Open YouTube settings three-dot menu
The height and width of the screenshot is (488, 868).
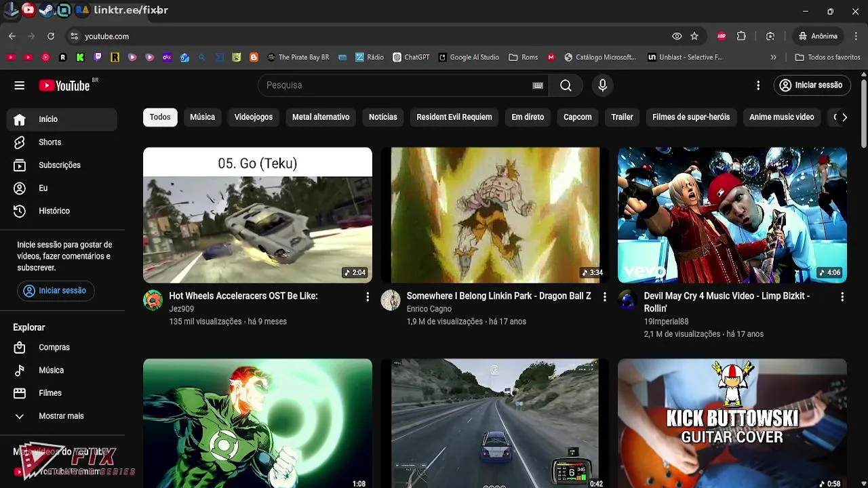click(x=758, y=85)
